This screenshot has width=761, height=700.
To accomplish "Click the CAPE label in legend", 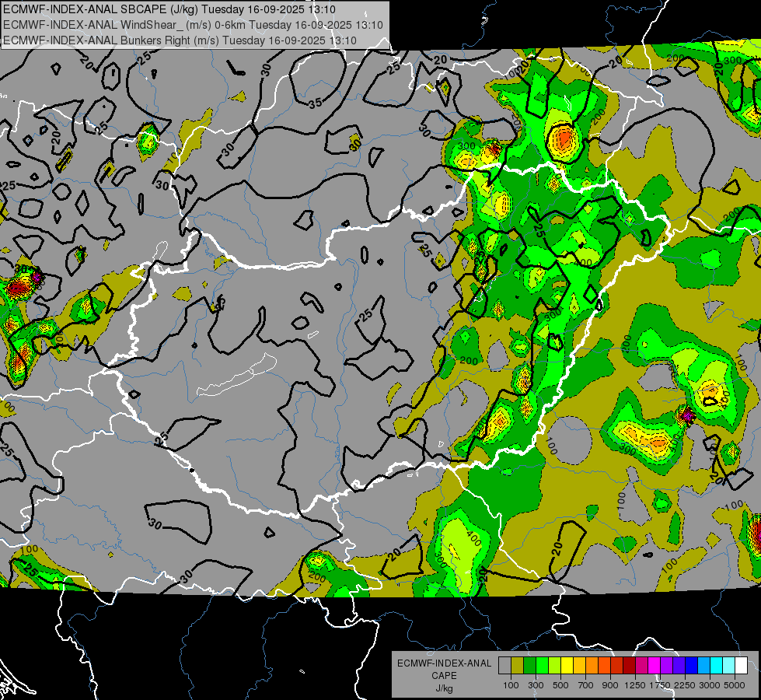I will click(444, 675).
